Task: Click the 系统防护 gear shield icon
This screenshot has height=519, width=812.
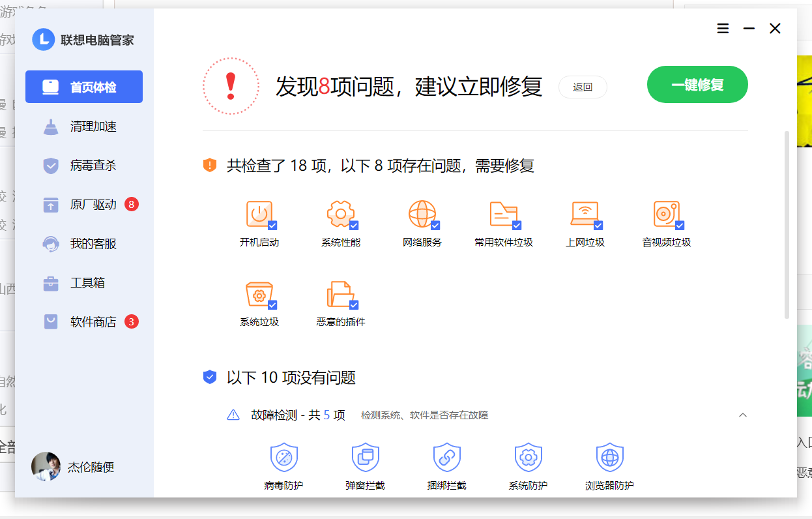Action: coord(528,457)
